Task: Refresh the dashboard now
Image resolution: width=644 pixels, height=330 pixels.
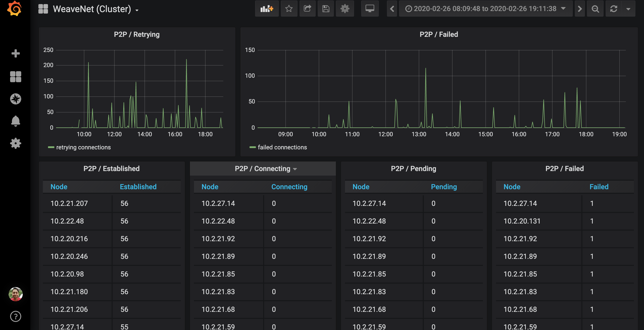Action: 614,9
